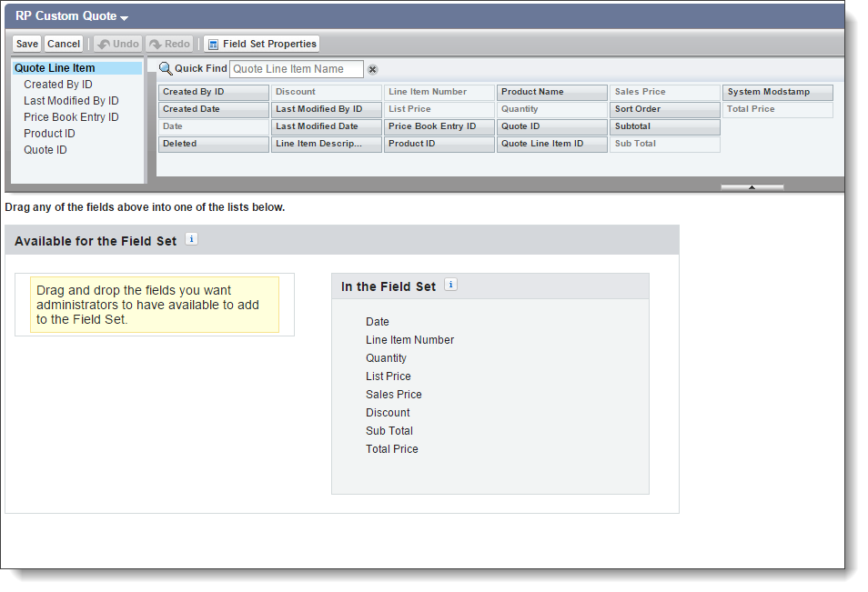Click the Save button

click(26, 44)
